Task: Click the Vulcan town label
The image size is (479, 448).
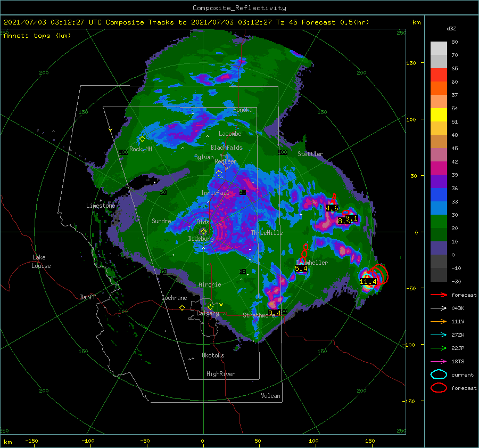Action: 271,396
